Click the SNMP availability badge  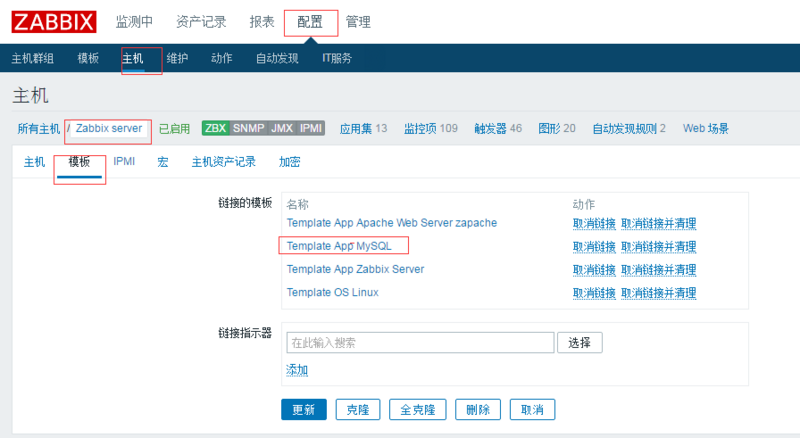(248, 128)
